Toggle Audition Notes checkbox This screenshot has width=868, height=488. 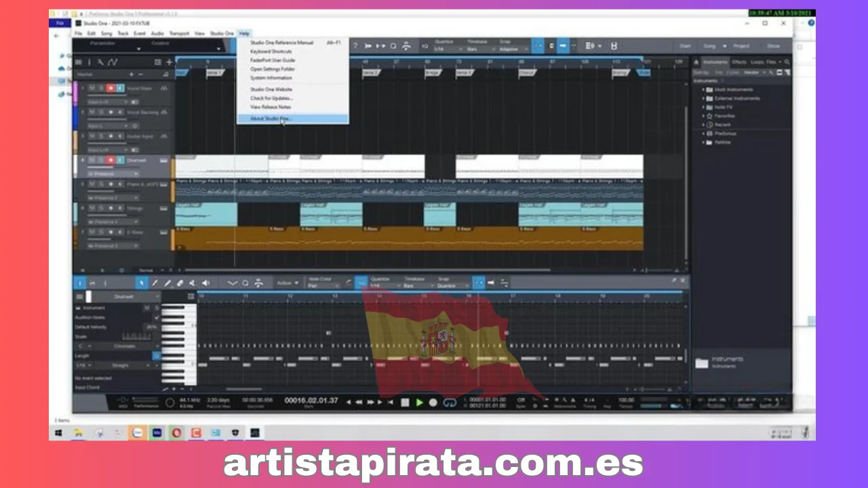tap(157, 317)
